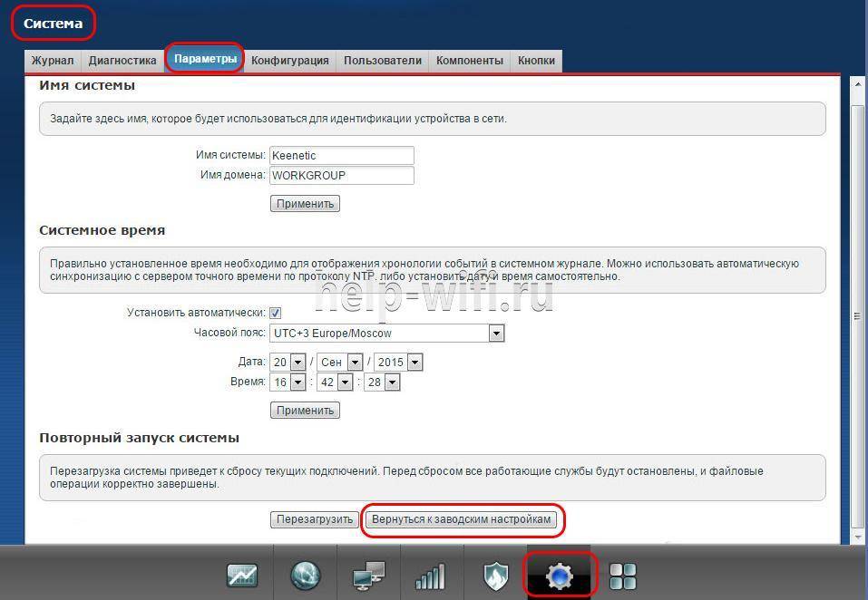This screenshot has height=600, width=868.
Task: Click the Перезагрузить button
Action: (x=315, y=519)
